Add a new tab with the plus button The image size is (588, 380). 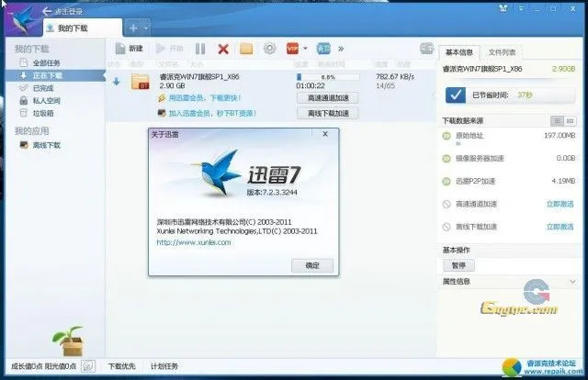pos(133,28)
